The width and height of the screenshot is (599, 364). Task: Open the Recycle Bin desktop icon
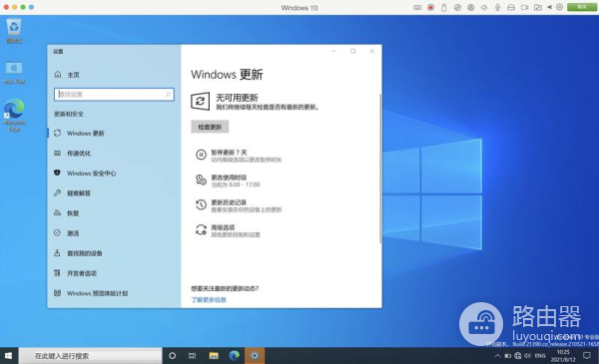point(14,31)
